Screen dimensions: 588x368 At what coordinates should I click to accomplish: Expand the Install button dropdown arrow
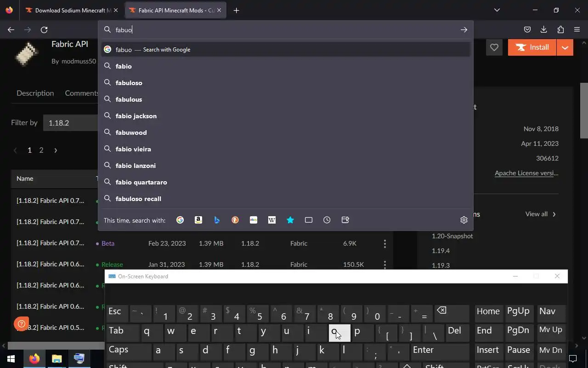[565, 47]
